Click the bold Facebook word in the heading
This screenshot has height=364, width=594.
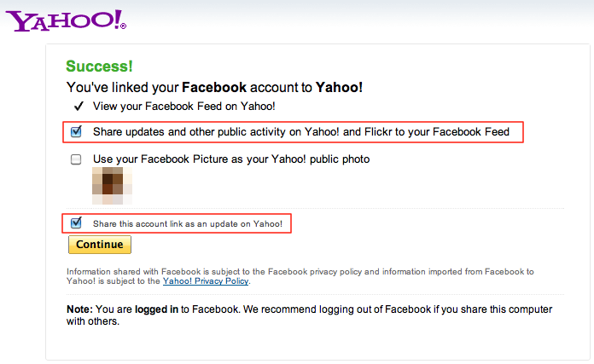pos(214,88)
